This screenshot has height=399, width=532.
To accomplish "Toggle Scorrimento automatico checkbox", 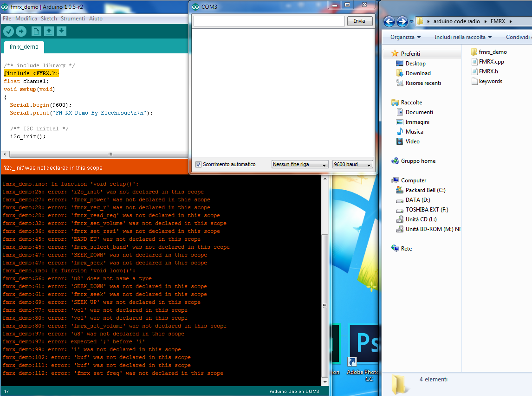I will tap(199, 164).
